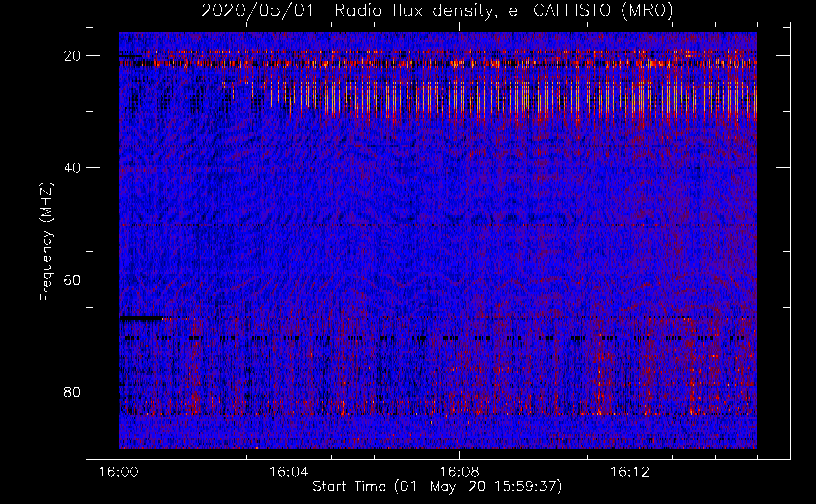Click the "16:04" time tick label
This screenshot has width=816, height=504.
(x=288, y=472)
